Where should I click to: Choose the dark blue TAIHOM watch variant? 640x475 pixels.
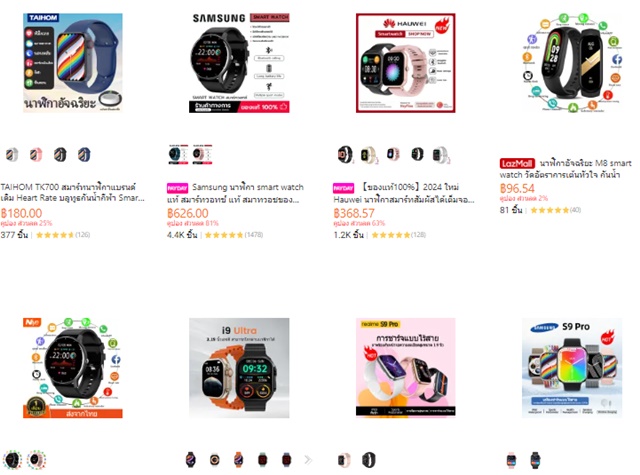pos(84,155)
